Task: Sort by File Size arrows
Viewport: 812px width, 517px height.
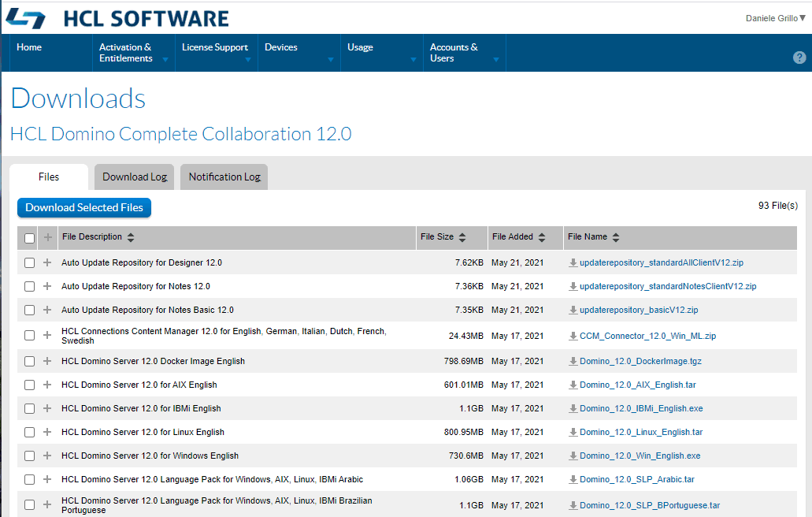Action: 462,237
